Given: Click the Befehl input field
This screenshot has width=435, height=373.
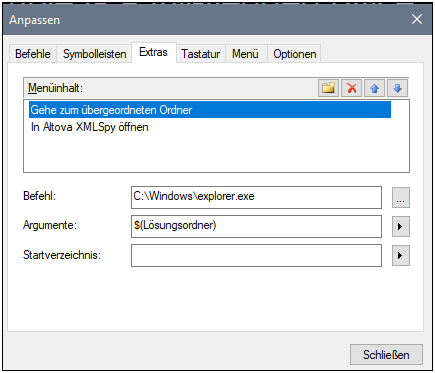Looking at the screenshot, I should [256, 197].
